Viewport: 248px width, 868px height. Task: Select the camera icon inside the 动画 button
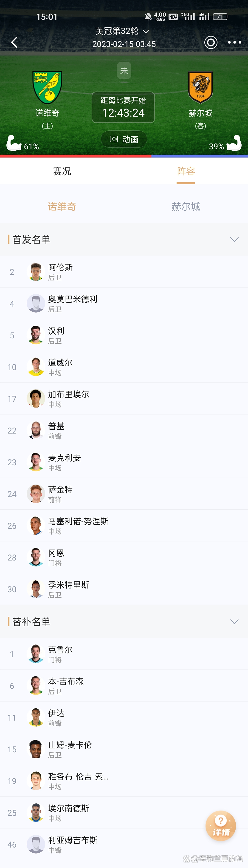[x=114, y=139]
